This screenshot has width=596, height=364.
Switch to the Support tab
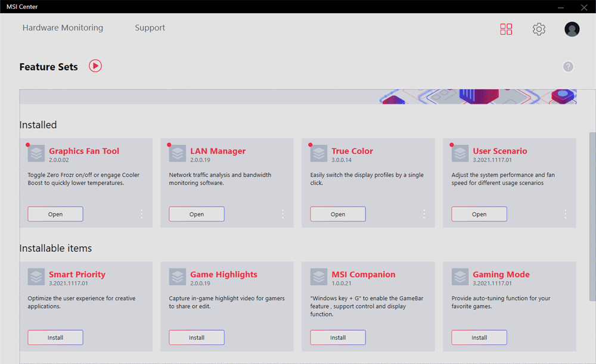(x=150, y=28)
